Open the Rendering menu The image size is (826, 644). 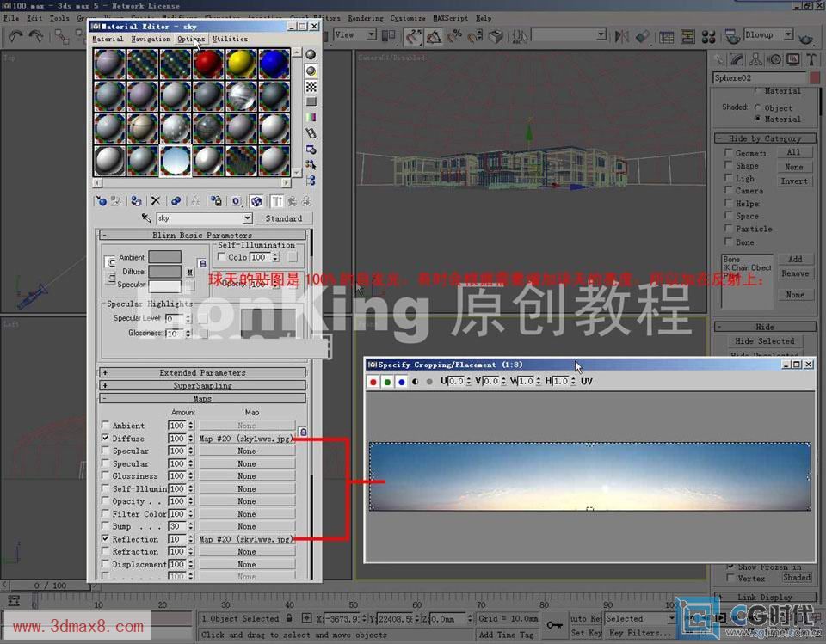[x=366, y=18]
